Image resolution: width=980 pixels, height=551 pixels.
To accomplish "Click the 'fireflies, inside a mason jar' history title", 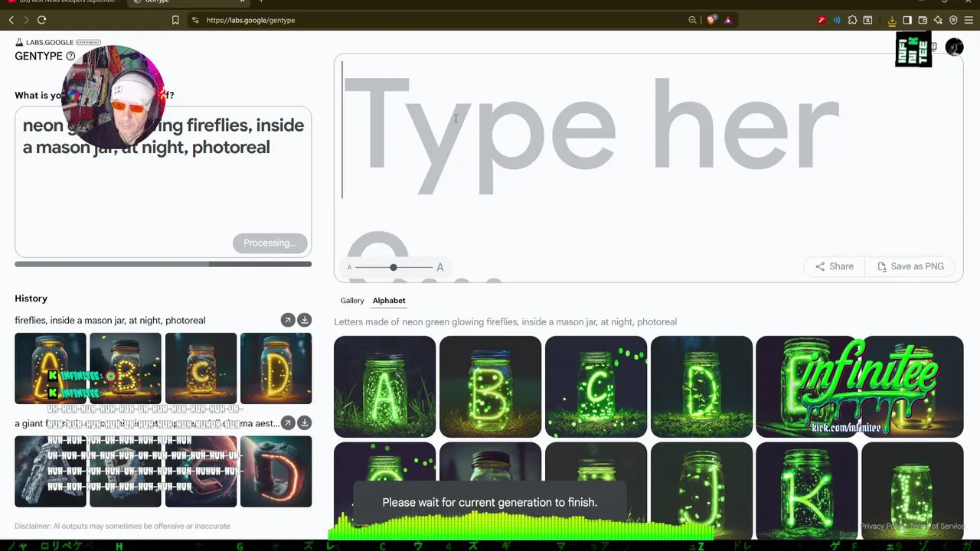I will click(x=109, y=320).
